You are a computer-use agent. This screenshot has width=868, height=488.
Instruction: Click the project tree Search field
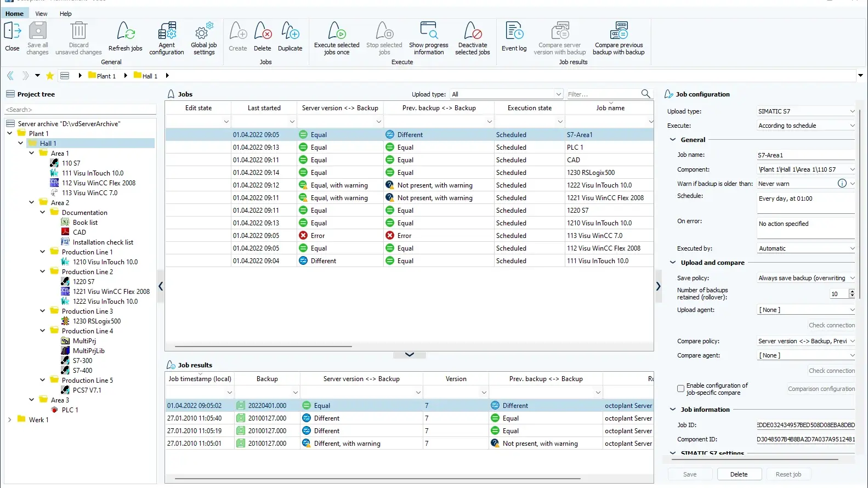81,110
